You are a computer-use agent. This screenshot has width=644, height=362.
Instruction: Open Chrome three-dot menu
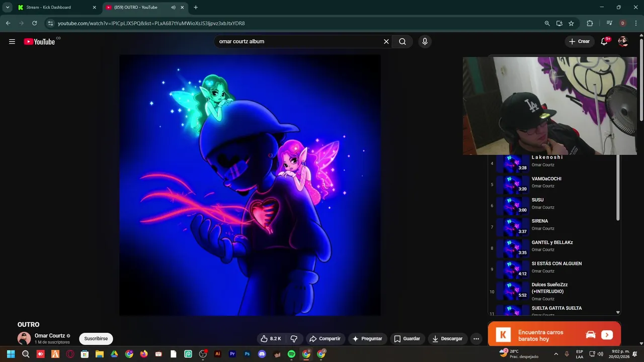(x=636, y=23)
